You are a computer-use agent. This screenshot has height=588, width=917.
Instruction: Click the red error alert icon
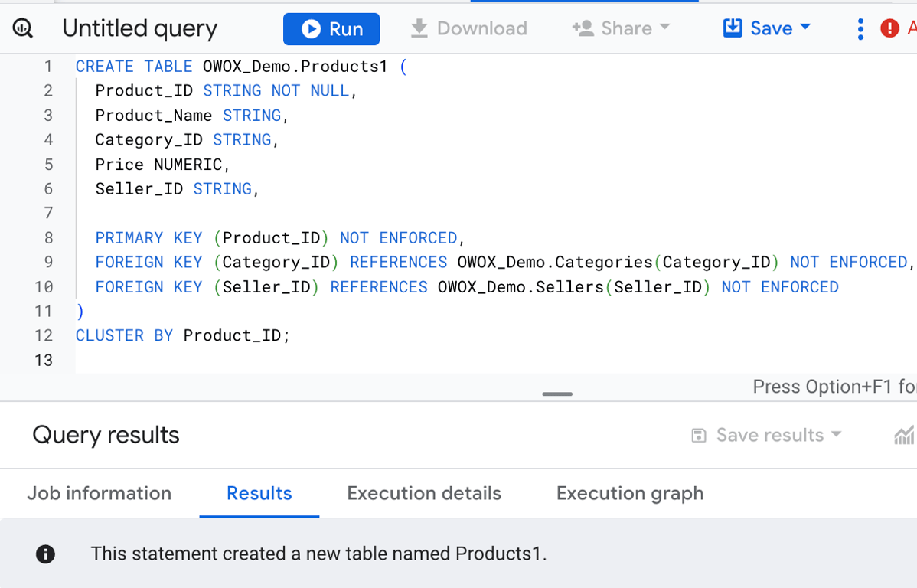pos(889,28)
